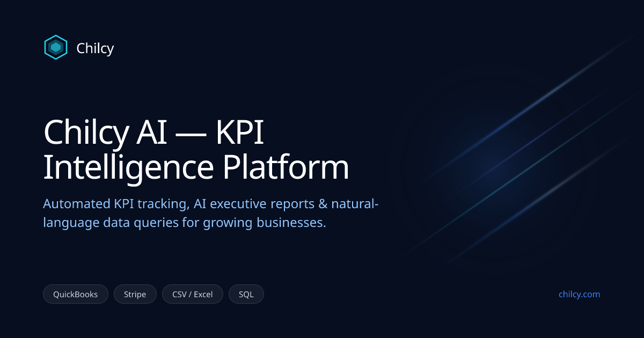Click the word "Intelligence" in the headline
Viewport: 644px width, 338px height.
point(128,167)
